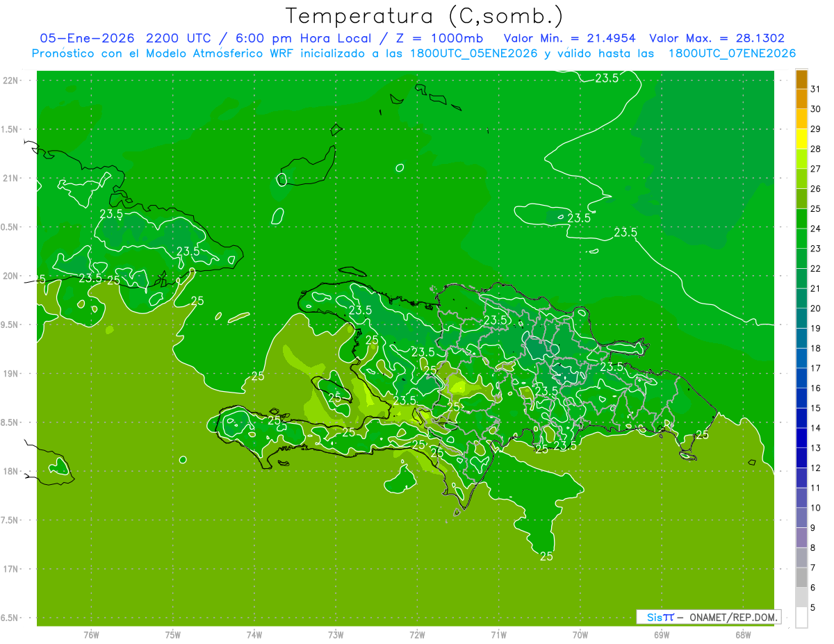
Task: Click the "70W" longitude axis label
Action: pyautogui.click(x=580, y=635)
